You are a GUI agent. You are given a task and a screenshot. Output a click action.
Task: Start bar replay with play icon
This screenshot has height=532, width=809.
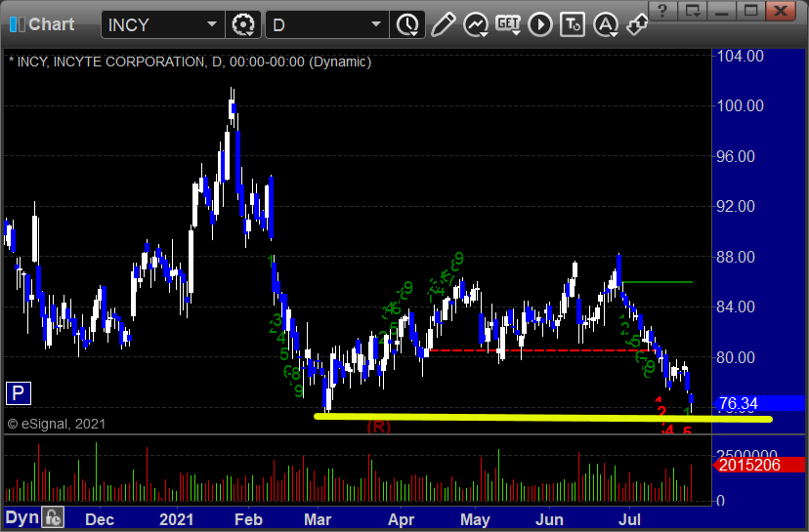pos(540,24)
